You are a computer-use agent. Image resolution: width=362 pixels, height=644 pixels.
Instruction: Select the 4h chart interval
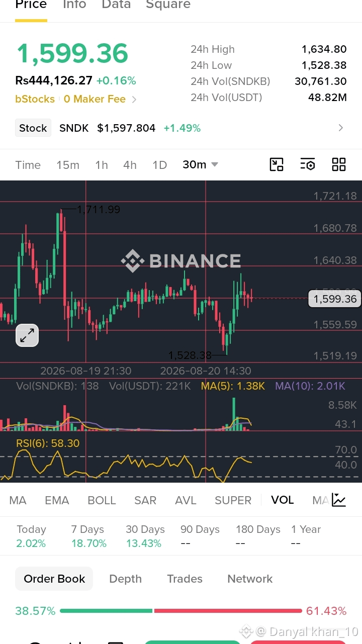click(x=130, y=165)
